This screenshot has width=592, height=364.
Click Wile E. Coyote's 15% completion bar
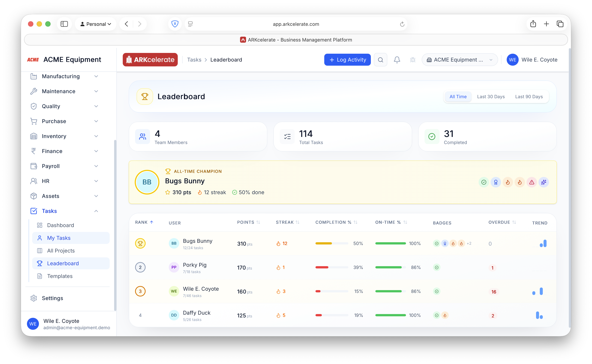pyautogui.click(x=332, y=291)
